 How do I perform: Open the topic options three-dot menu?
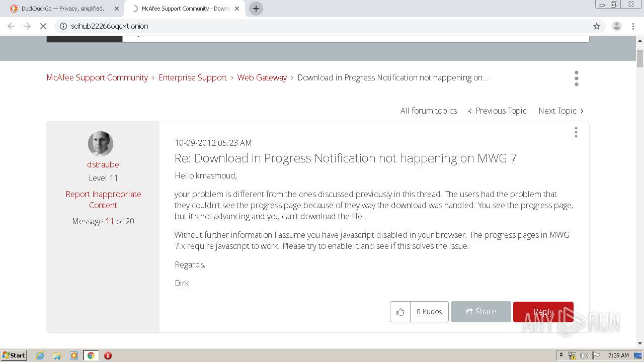pyautogui.click(x=577, y=78)
